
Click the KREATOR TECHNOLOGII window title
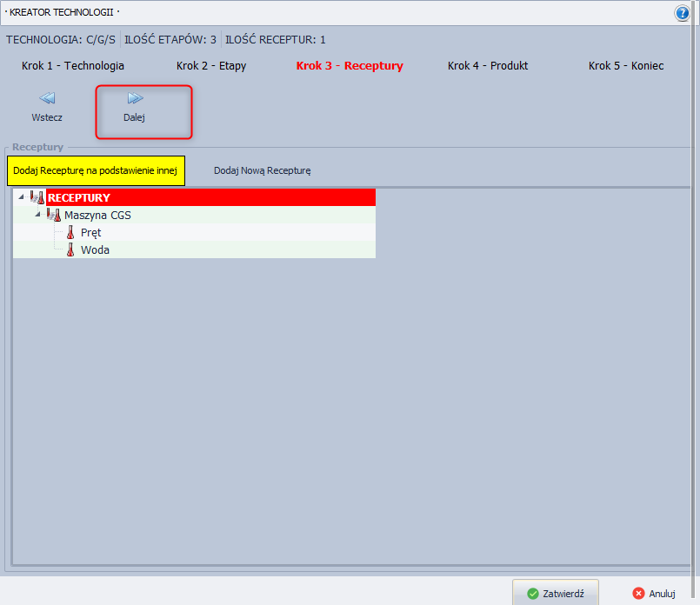point(62,12)
